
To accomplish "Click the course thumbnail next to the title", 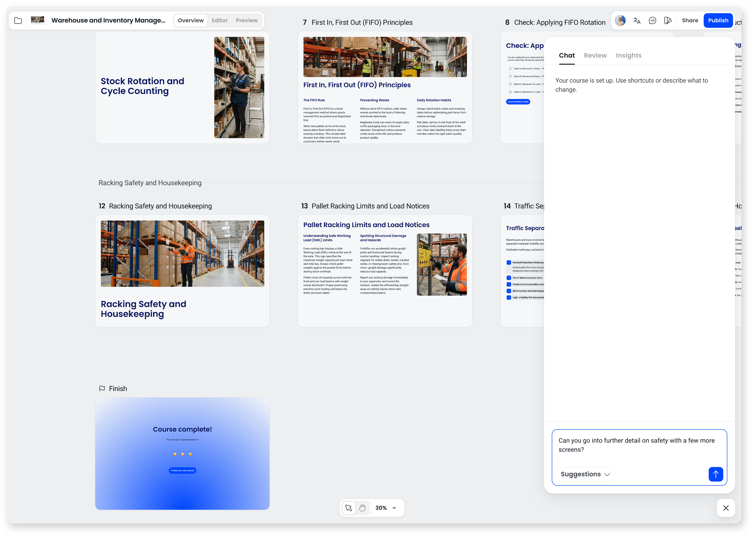I will point(37,20).
